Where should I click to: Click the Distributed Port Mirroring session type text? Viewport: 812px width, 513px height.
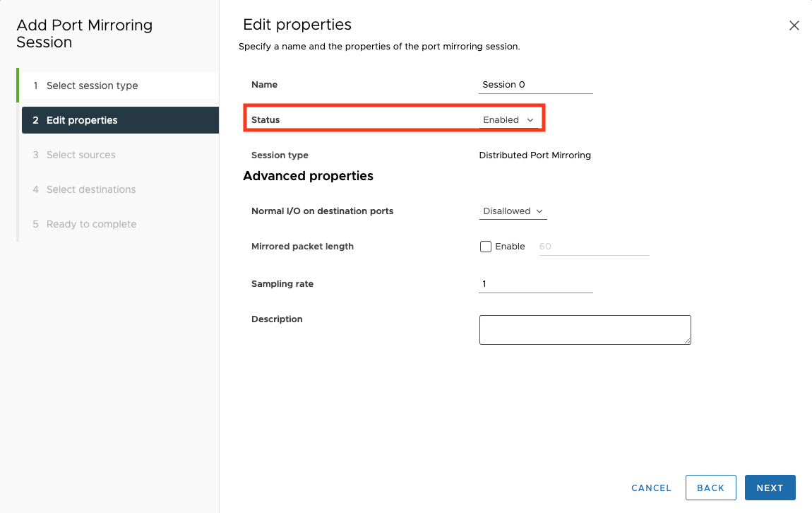click(535, 155)
